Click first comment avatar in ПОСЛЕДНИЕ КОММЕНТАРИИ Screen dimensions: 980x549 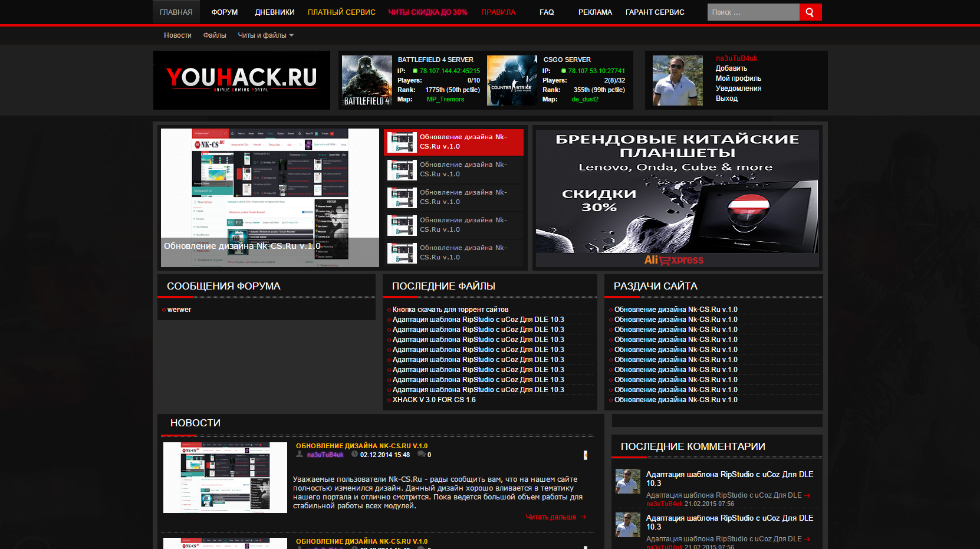tap(628, 481)
